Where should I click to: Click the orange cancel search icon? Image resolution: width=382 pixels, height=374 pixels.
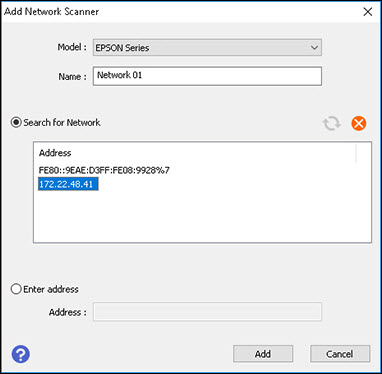[x=359, y=123]
